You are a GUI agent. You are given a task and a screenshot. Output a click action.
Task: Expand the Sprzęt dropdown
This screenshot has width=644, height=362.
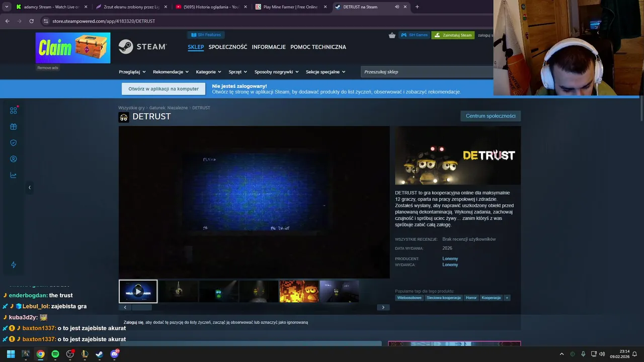click(237, 72)
